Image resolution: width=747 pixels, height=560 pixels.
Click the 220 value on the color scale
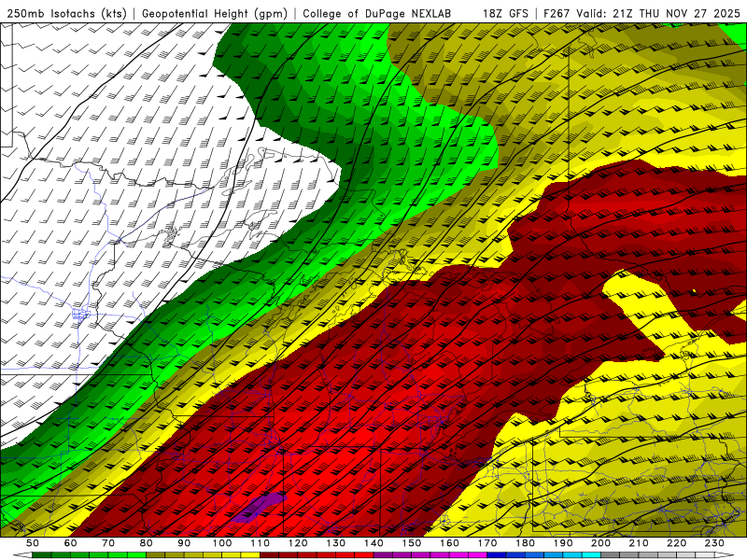click(676, 543)
